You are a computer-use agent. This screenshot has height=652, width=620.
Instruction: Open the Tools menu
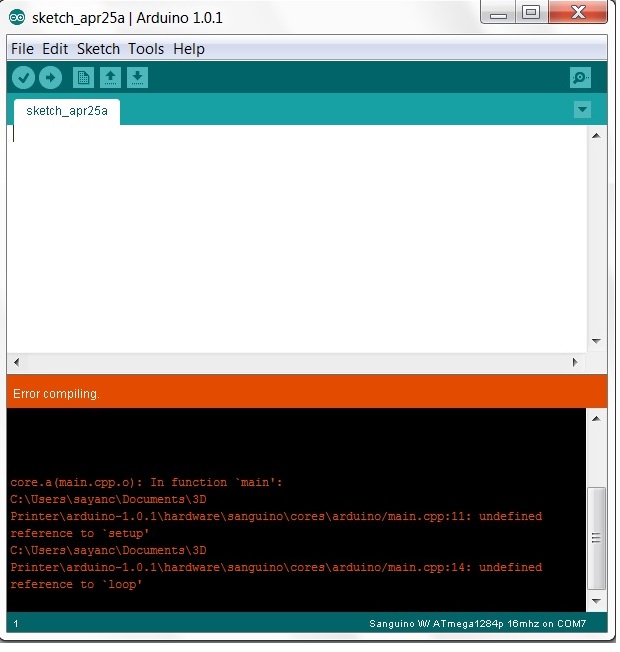point(146,49)
